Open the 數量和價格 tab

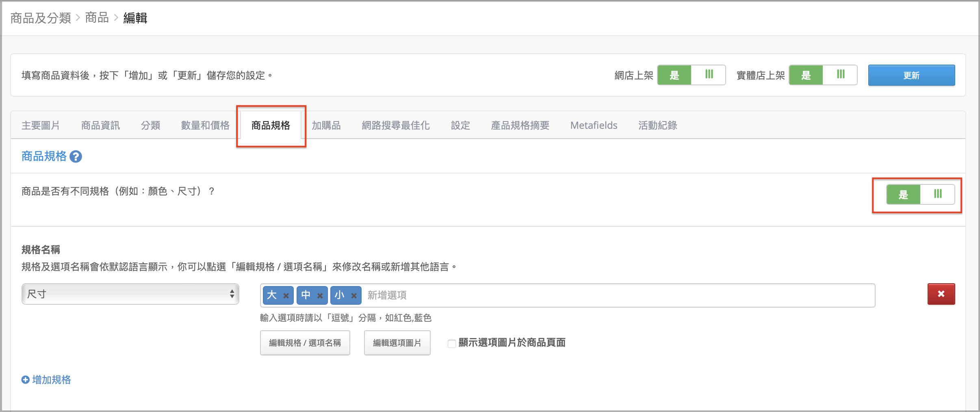click(x=205, y=125)
